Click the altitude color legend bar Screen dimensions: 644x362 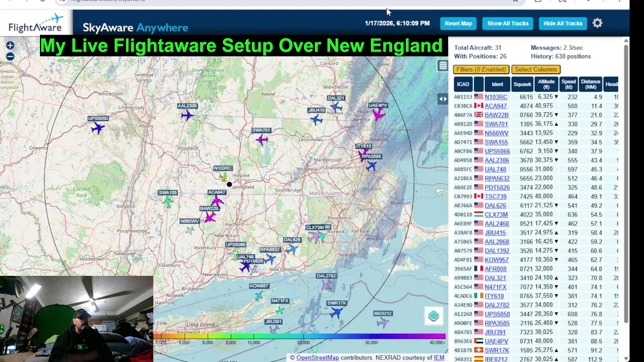pyautogui.click(x=299, y=336)
